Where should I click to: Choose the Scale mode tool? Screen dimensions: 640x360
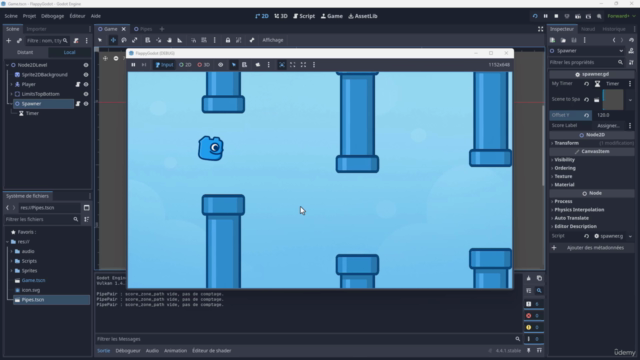(x=134, y=40)
